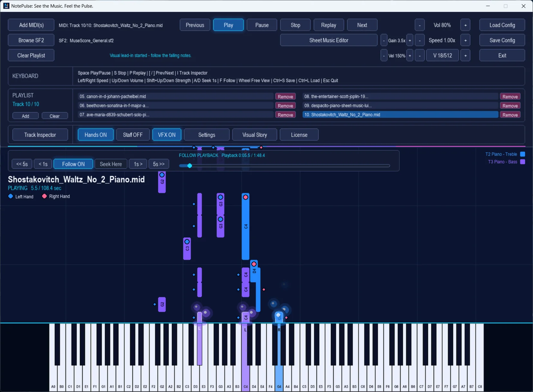
Task: Click T2 Piano - Treble color swatch
Action: point(523,154)
